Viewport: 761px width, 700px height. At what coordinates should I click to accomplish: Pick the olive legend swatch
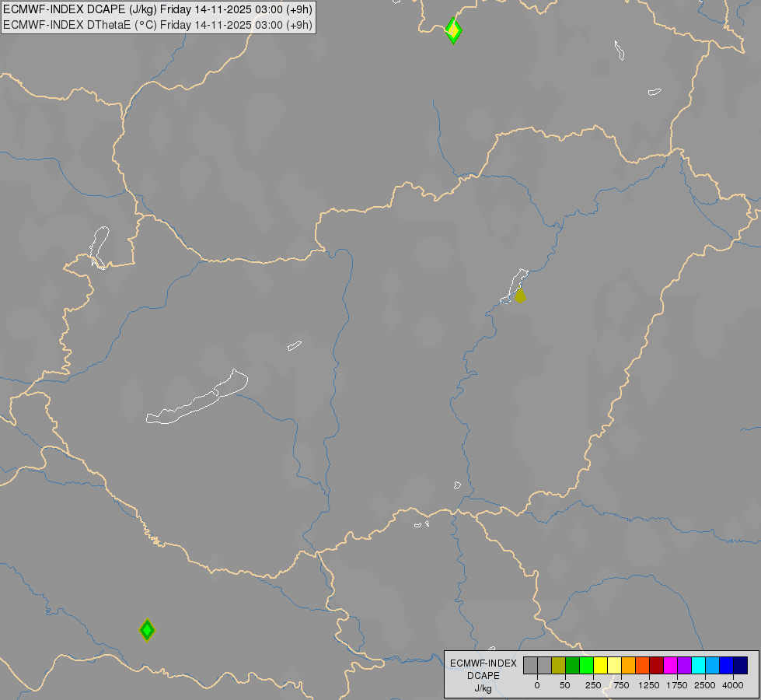pyautogui.click(x=559, y=666)
